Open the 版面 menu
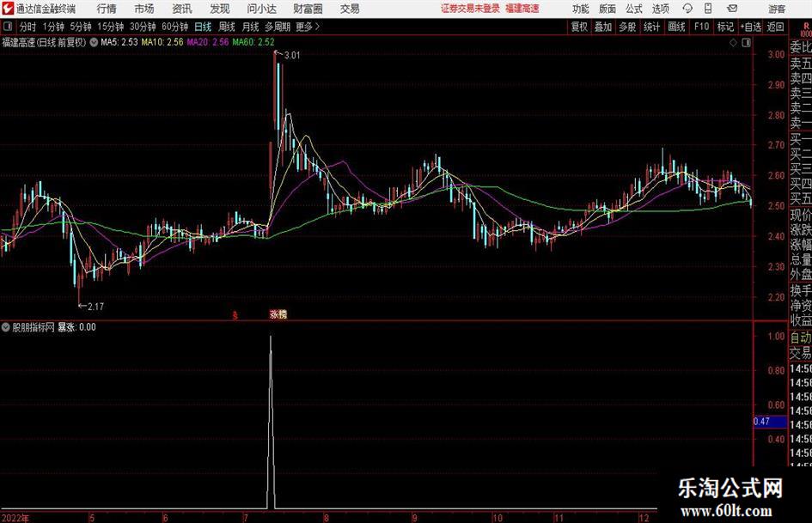The width and height of the screenshot is (812, 523). point(607,9)
